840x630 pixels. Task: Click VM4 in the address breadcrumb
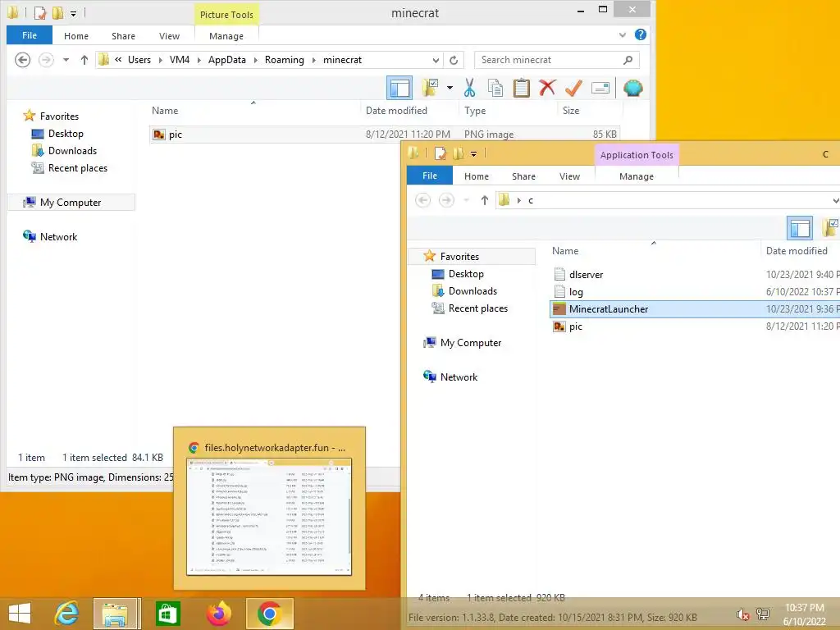(180, 60)
